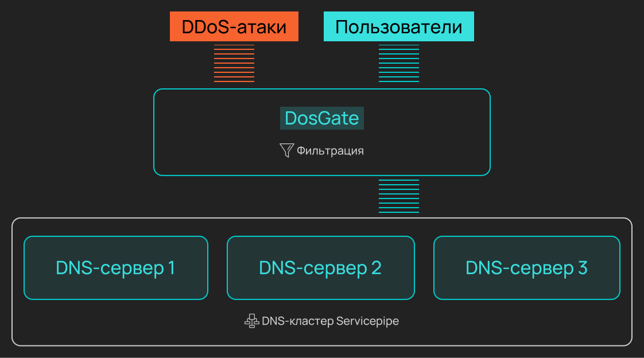Toggle the DNS-сервер 2 node
The image size is (644, 358).
click(321, 267)
